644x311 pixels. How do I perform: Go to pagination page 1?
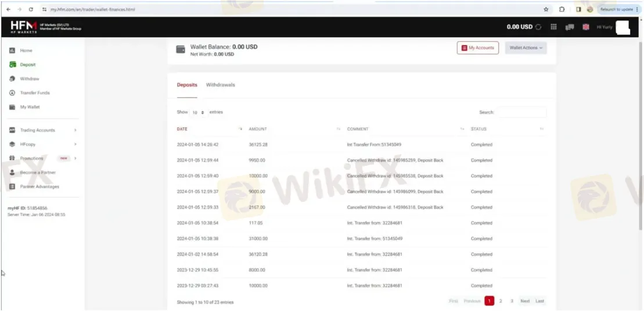[x=489, y=301]
